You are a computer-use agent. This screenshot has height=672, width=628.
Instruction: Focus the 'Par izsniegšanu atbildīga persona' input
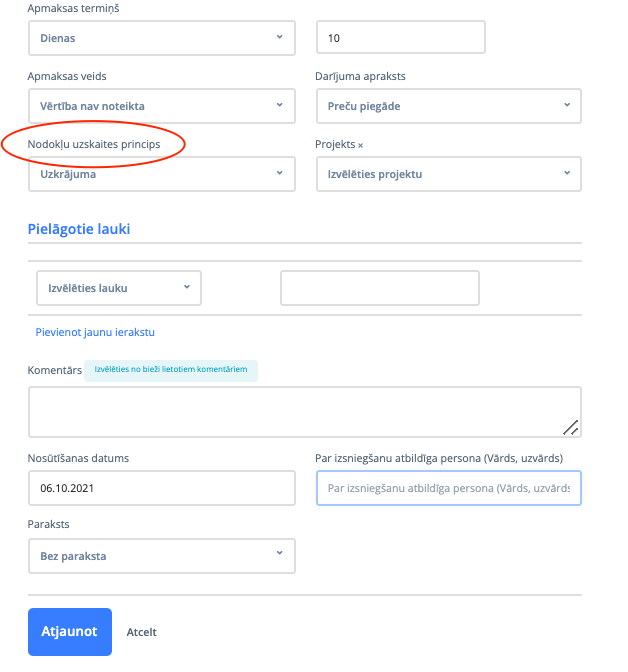coord(448,488)
